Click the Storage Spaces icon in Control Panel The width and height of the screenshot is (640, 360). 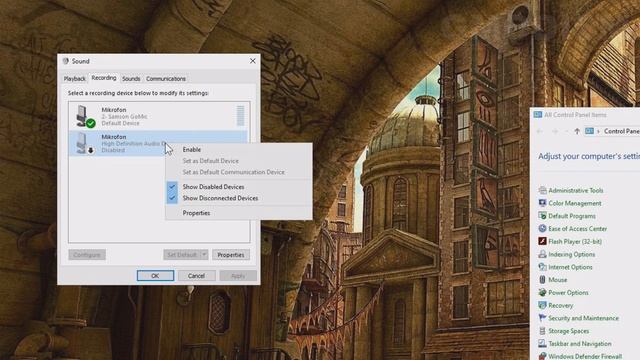coord(542,331)
